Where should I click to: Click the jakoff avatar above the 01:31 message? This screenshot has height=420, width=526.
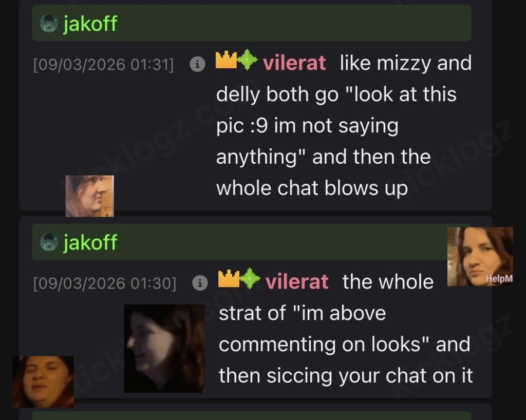(49, 24)
